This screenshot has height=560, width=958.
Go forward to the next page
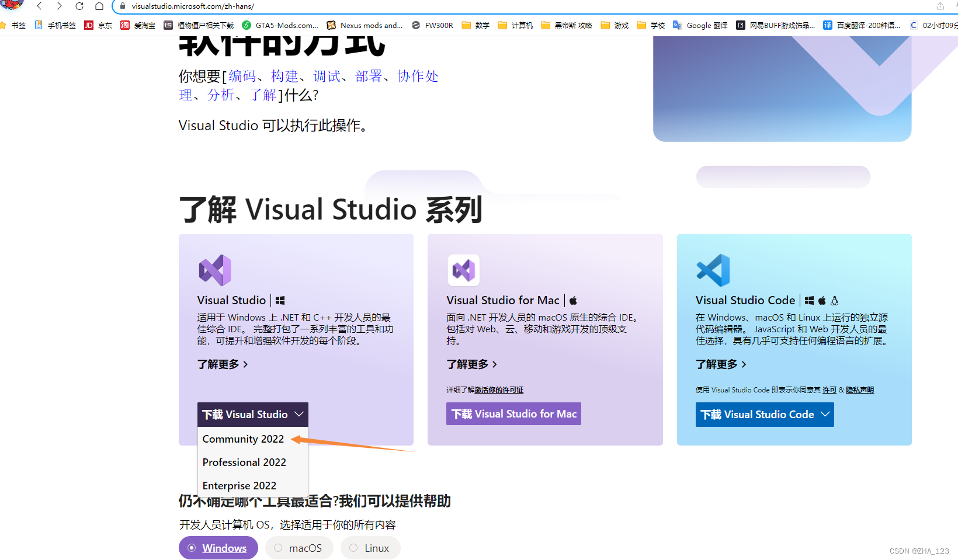(x=59, y=6)
